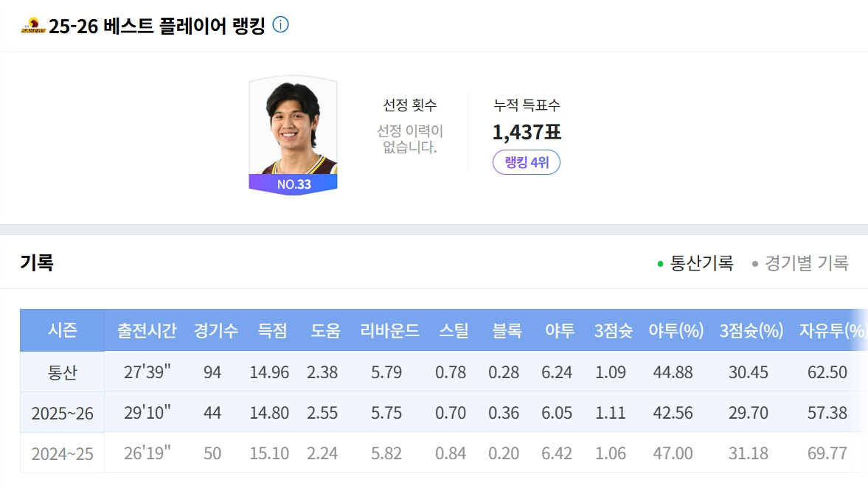
Task: Select the 2025~26 season row label
Action: point(62,413)
